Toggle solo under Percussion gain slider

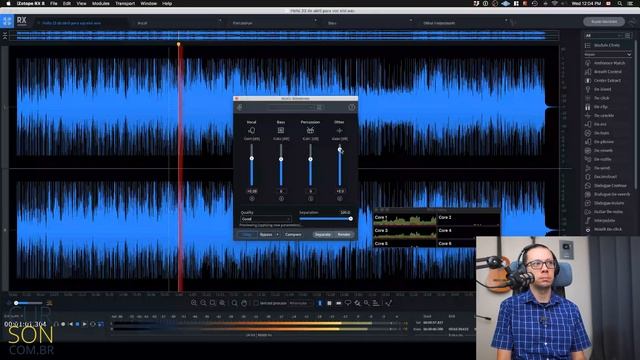click(311, 199)
